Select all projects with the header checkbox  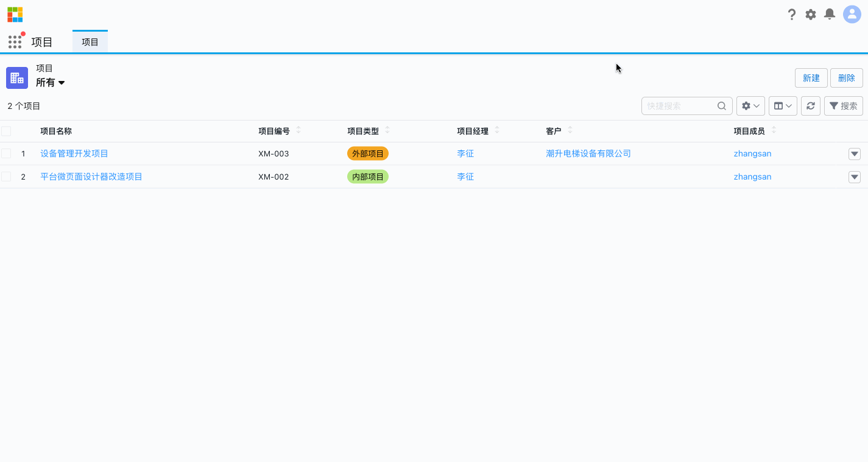6,130
